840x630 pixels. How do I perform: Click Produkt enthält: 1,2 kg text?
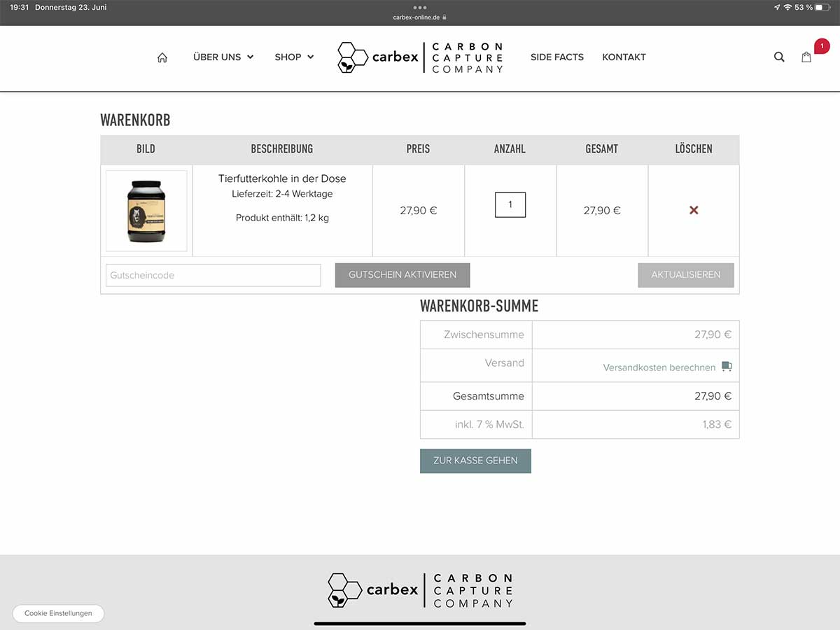pos(282,218)
